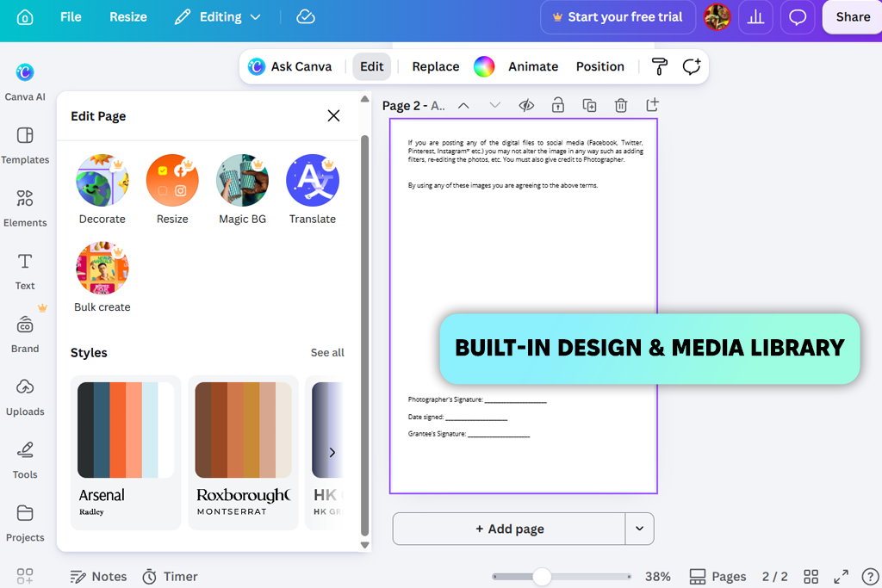Screen dimensions: 882x588
Task: Click Ask Canva in toolbar
Action: coord(290,66)
